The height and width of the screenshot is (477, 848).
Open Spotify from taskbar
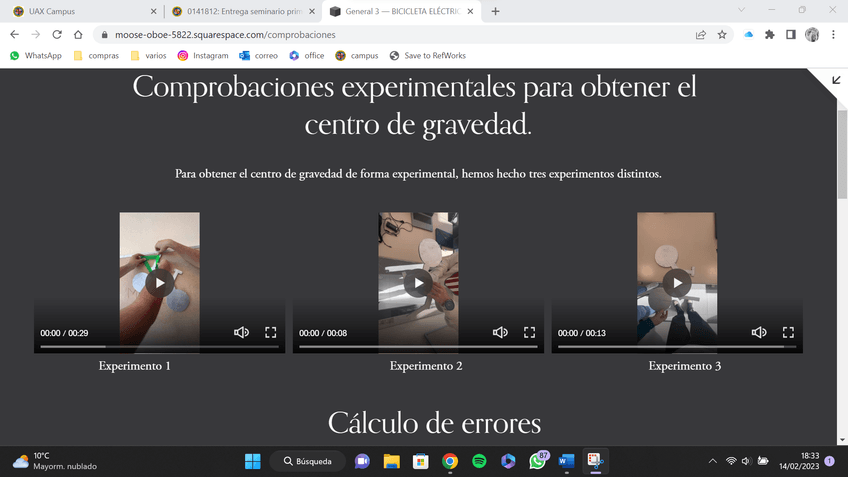tap(479, 461)
